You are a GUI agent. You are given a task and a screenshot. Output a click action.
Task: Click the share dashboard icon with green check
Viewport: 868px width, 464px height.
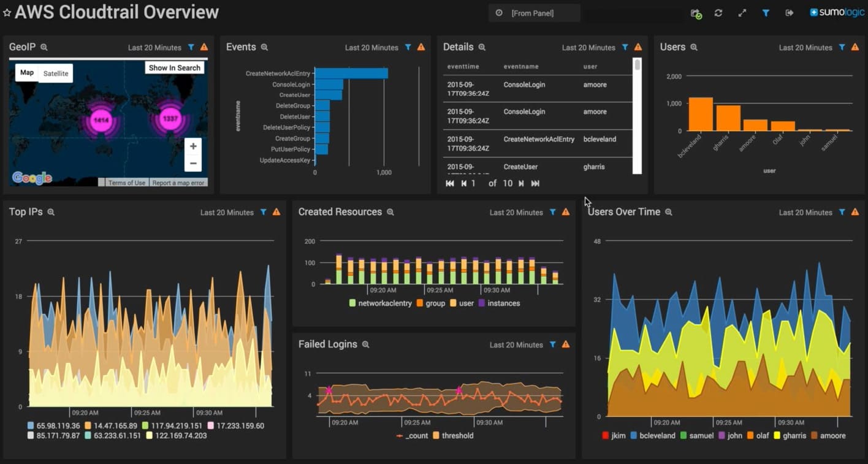tap(696, 13)
